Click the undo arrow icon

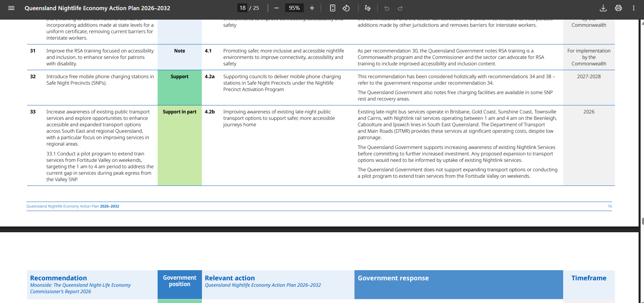[x=387, y=8]
